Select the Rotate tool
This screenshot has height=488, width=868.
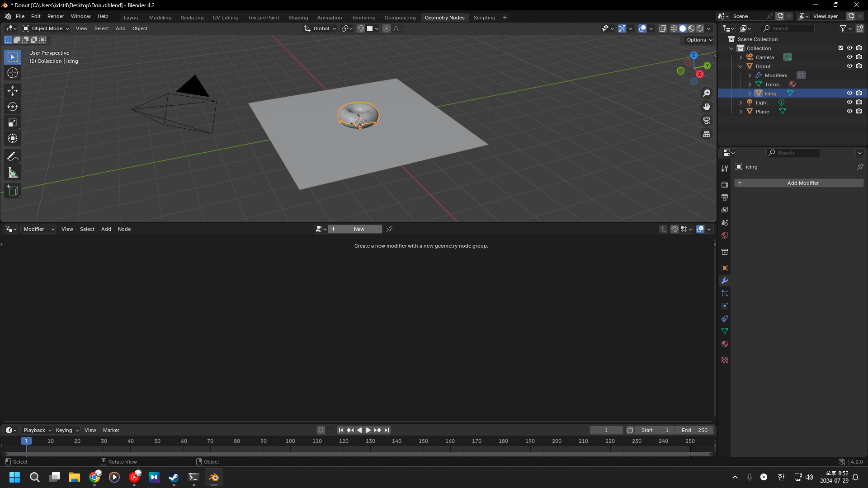point(13,107)
